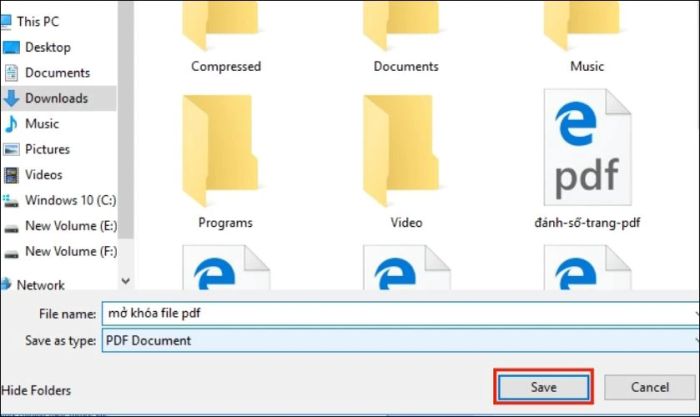The height and width of the screenshot is (417, 700).
Task: Click the Music note icon in sidebar
Action: [x=11, y=124]
